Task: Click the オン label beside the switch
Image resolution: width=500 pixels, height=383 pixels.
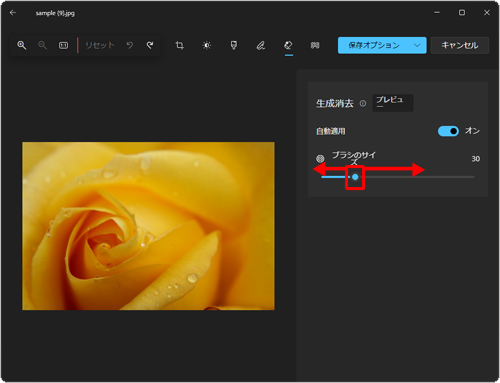Action: point(472,131)
